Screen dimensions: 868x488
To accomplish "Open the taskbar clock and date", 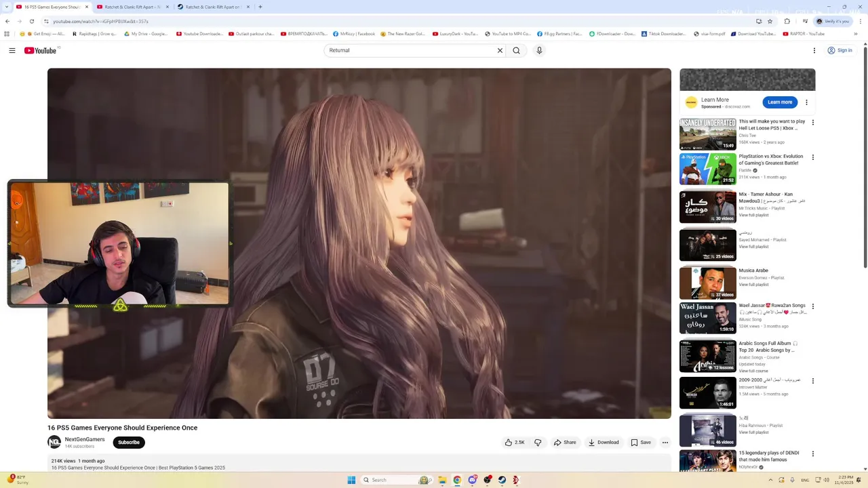I will click(846, 480).
